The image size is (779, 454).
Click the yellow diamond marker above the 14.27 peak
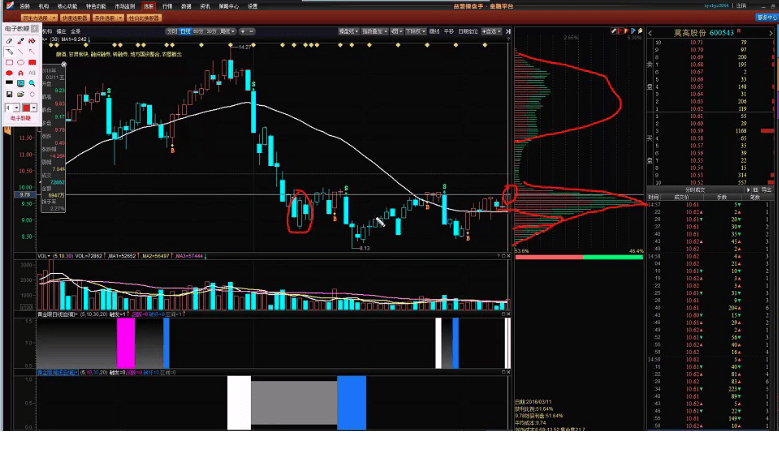231,45
